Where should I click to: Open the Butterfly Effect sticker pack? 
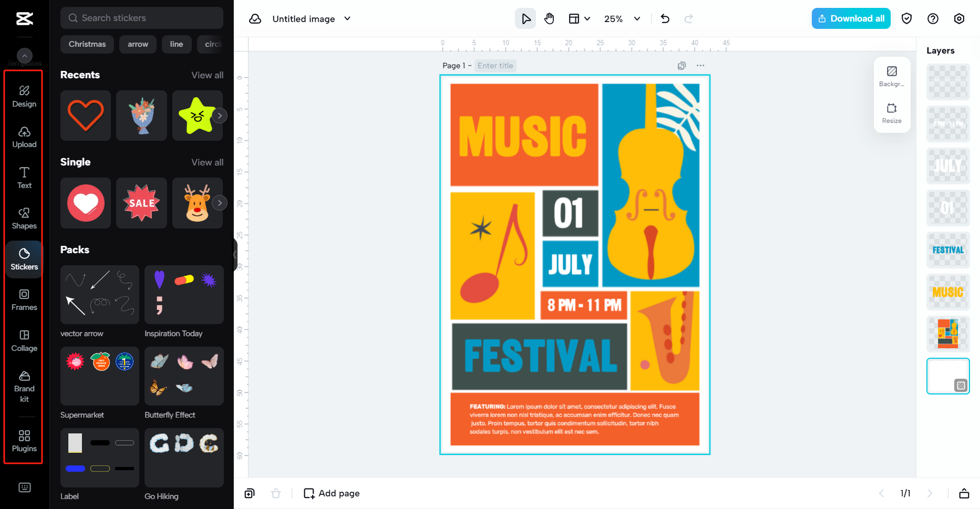(184, 376)
